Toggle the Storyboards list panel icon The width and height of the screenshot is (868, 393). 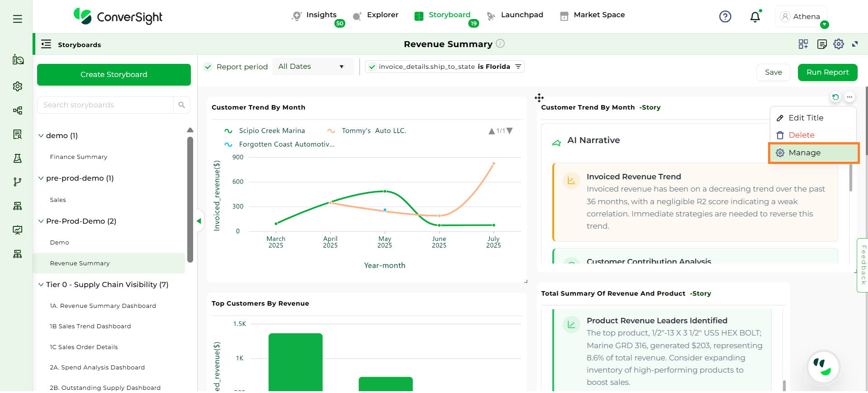pos(46,44)
